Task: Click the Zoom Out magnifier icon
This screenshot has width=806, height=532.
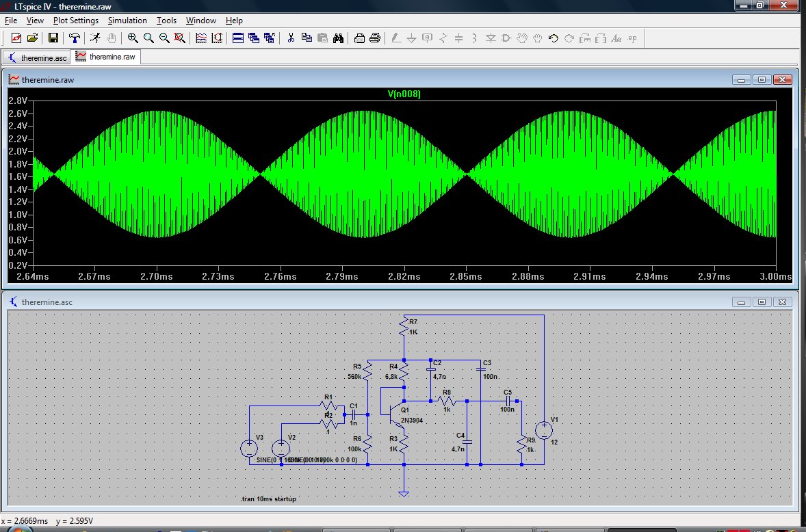Action: pyautogui.click(x=164, y=38)
